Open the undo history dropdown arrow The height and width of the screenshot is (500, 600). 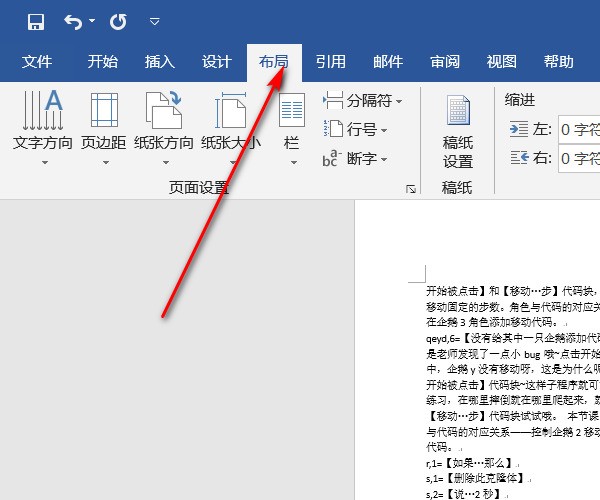tap(93, 22)
